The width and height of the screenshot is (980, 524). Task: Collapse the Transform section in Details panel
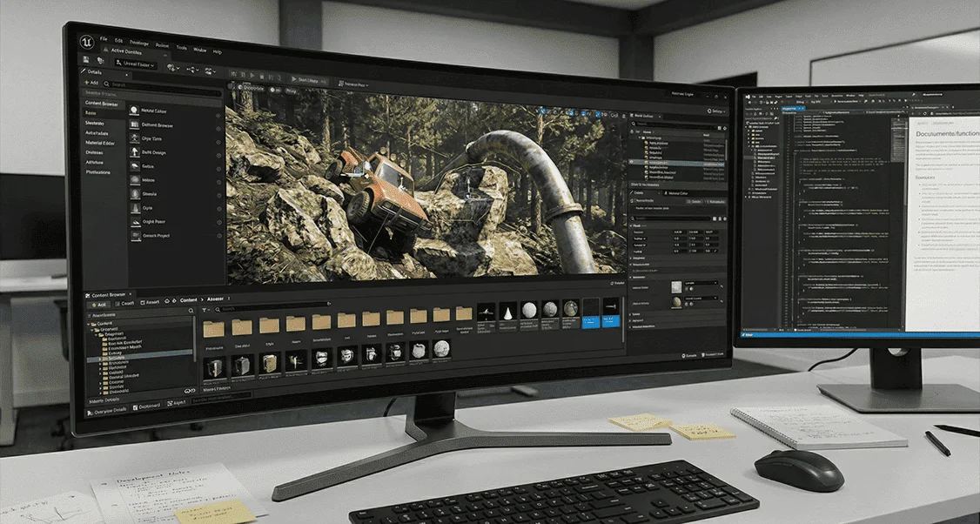pyautogui.click(x=630, y=226)
